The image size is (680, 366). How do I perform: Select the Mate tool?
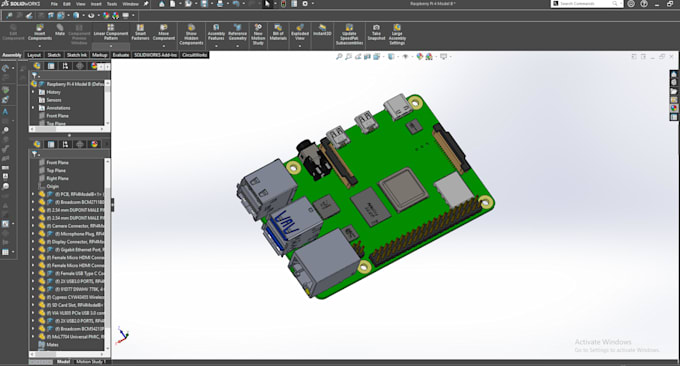[60, 30]
